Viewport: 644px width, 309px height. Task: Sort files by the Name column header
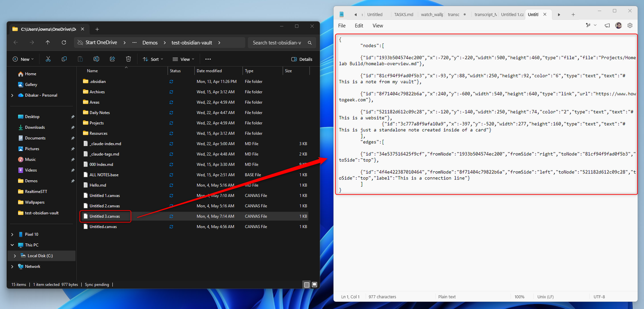[x=92, y=71]
